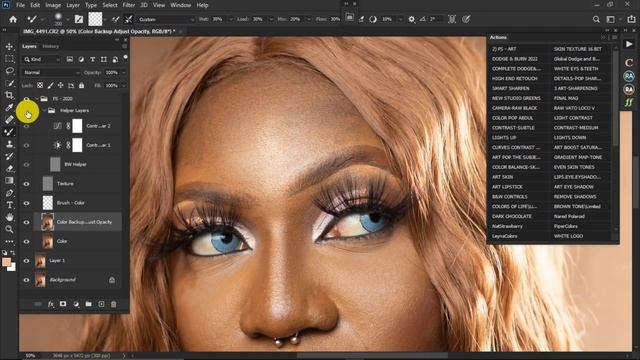Create a new layer
The height and width of the screenshot is (360, 640).
coord(101,304)
